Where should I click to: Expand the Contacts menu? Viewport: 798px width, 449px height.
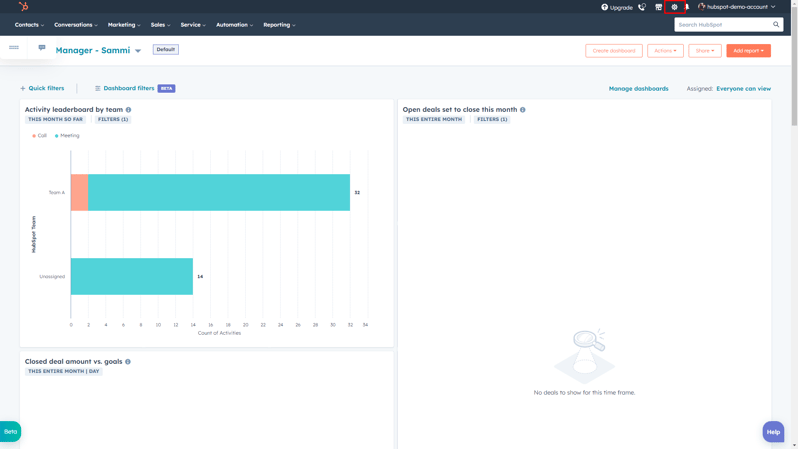[29, 24]
